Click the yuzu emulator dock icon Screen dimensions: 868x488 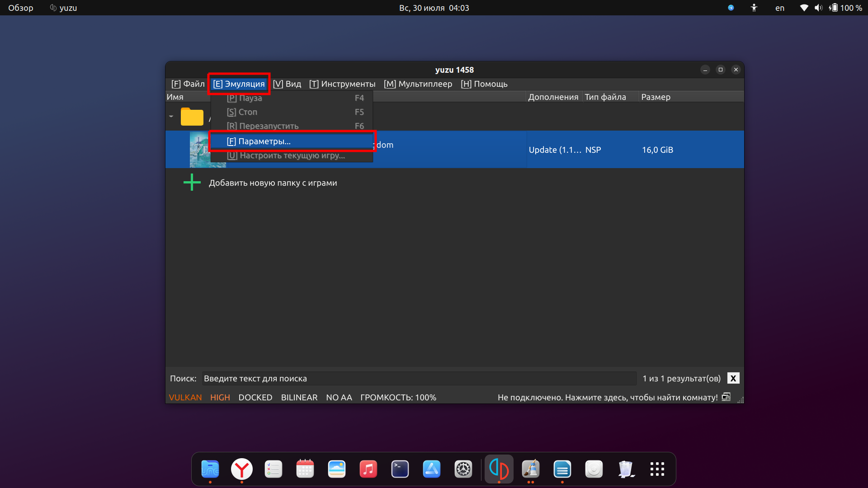pos(499,469)
